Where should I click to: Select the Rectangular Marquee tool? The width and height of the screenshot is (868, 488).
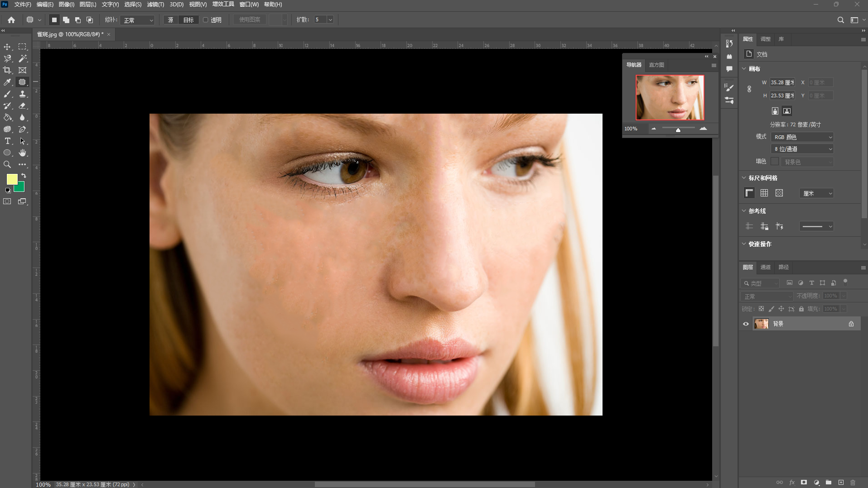(22, 47)
